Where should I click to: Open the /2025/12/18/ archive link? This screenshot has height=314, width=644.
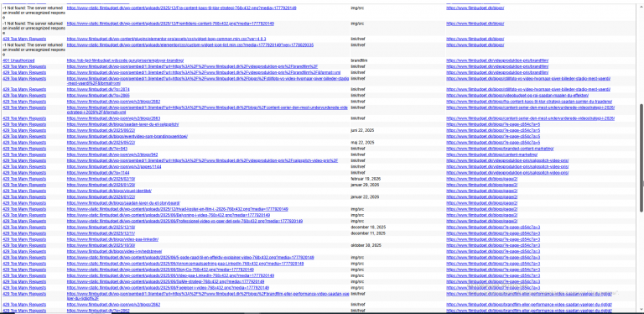[x=101, y=228]
